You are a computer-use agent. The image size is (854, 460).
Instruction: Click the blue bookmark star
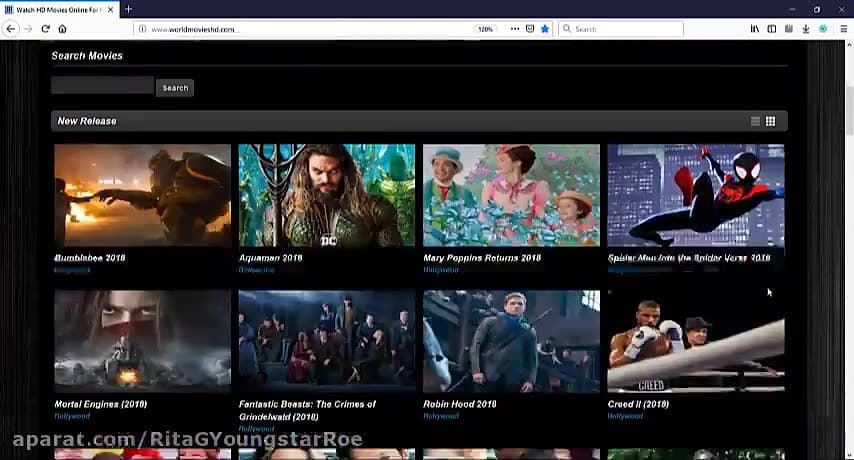(x=545, y=29)
